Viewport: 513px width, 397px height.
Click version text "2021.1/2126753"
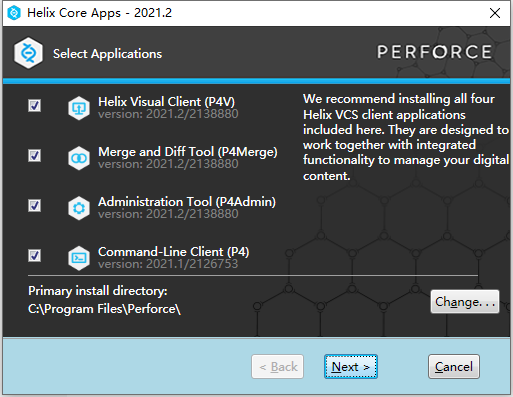pyautogui.click(x=192, y=264)
